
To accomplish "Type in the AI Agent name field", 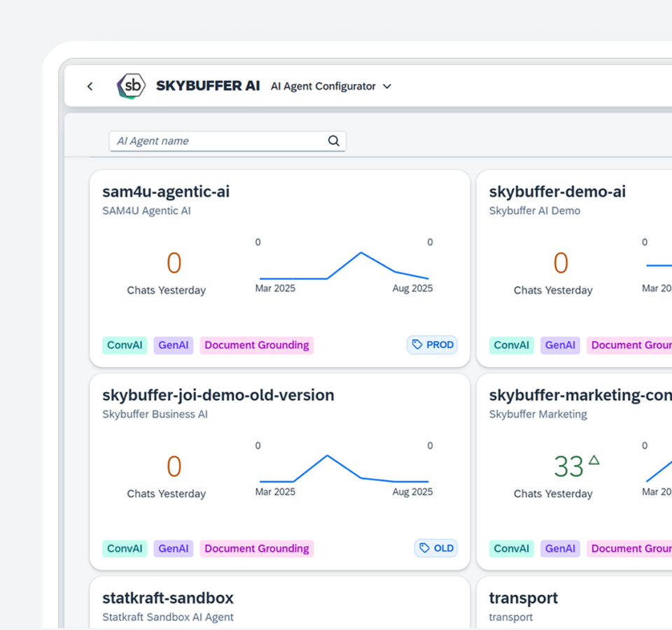I will (217, 141).
